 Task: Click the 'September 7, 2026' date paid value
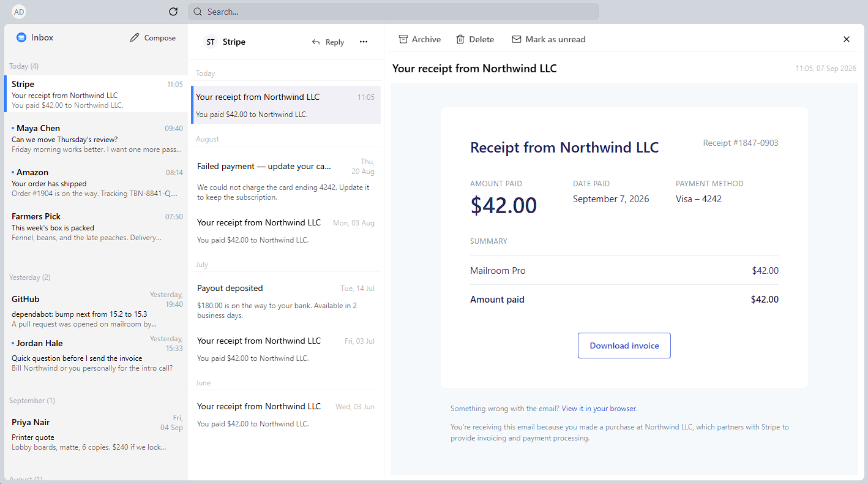click(x=611, y=199)
